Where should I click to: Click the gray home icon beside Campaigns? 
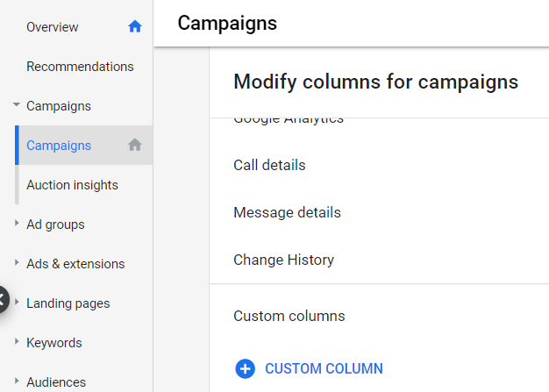click(x=135, y=145)
